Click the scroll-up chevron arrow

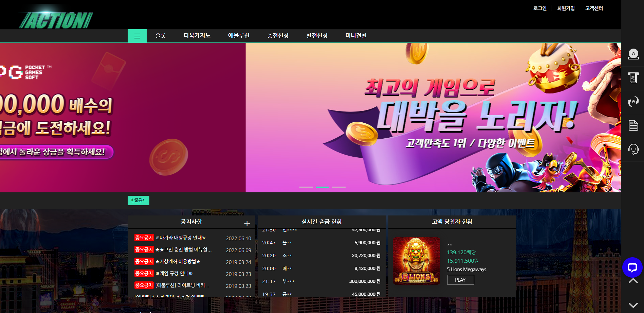(x=633, y=281)
